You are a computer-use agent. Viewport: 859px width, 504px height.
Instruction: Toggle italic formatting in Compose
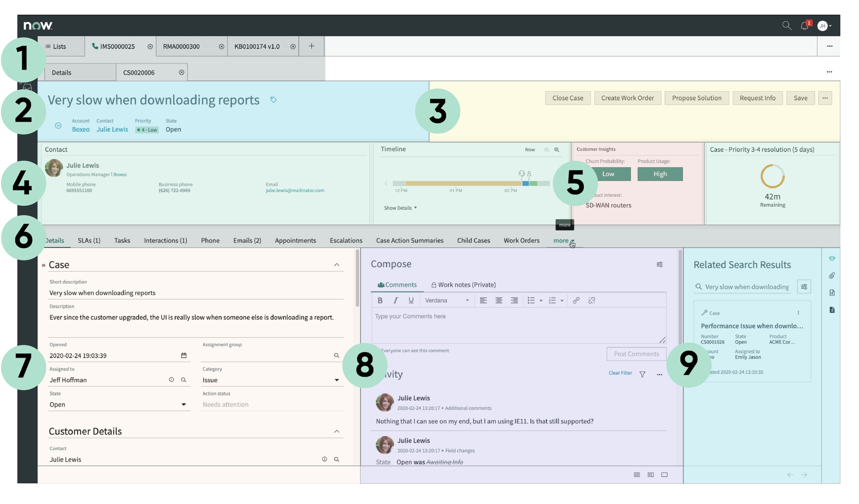[395, 300]
